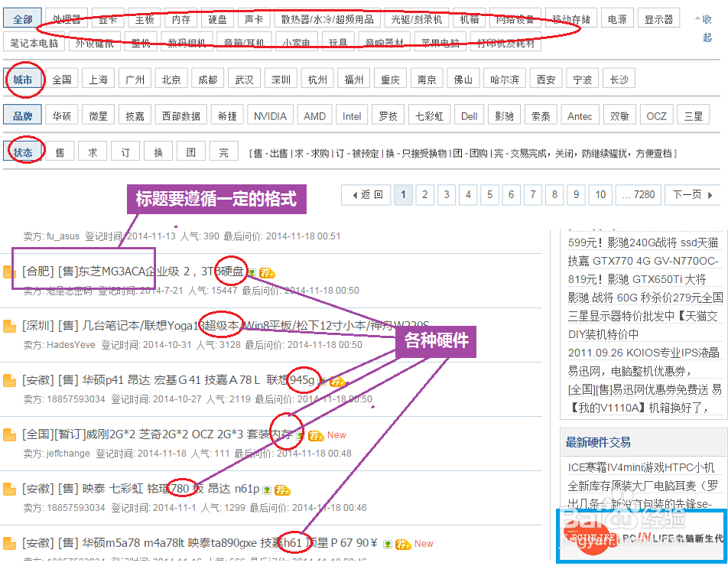Select the 全部 category filter
Viewport: 728px width, 566px height.
point(22,19)
